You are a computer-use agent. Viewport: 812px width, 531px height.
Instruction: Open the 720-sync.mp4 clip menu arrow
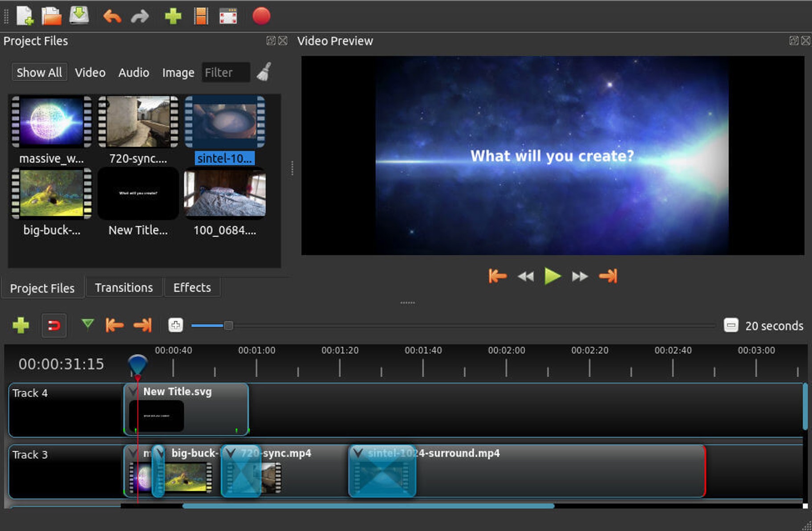230,453
